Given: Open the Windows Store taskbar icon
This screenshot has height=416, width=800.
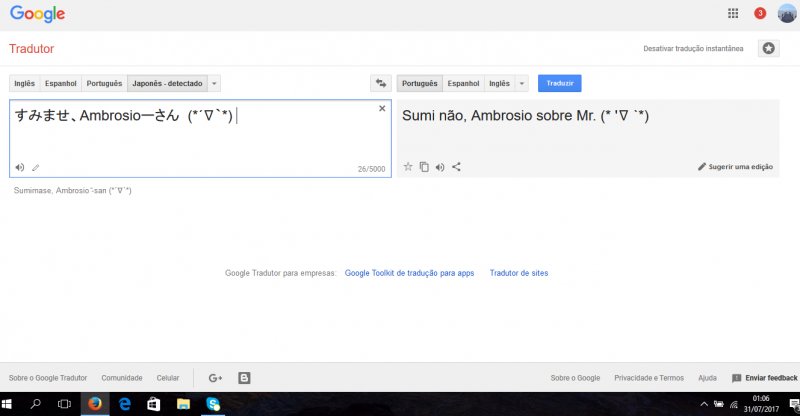Looking at the screenshot, I should coord(154,404).
